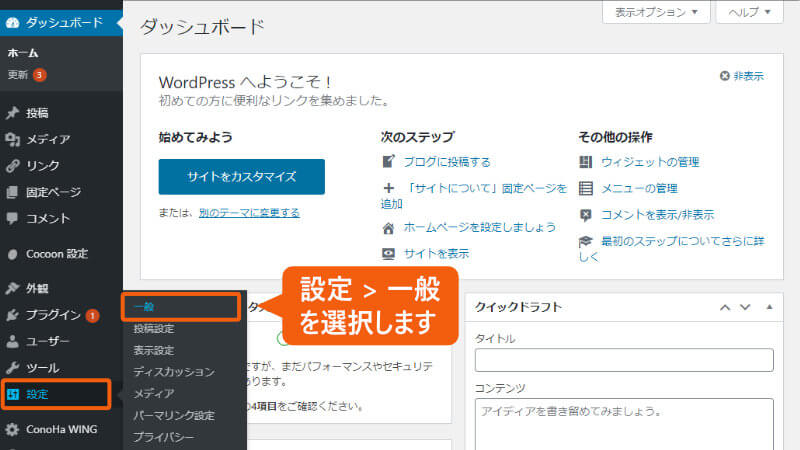Select メディア in settings flyout
800x450 pixels.
tap(154, 393)
